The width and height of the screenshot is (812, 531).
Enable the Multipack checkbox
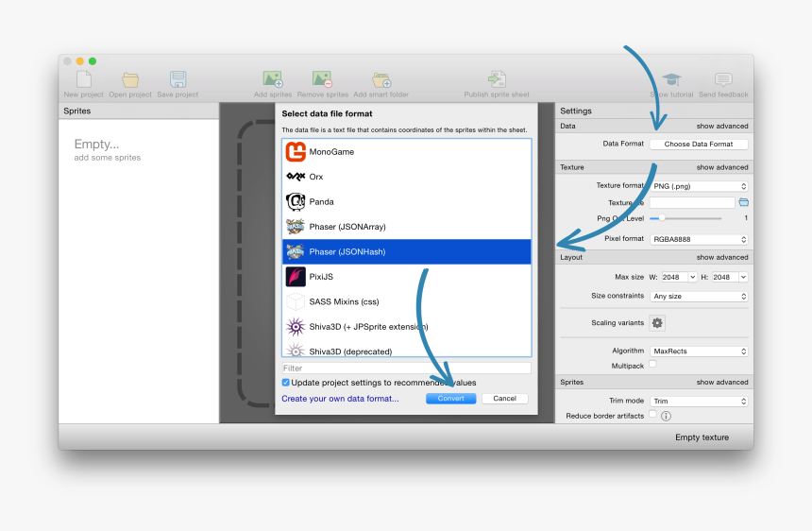tap(653, 364)
